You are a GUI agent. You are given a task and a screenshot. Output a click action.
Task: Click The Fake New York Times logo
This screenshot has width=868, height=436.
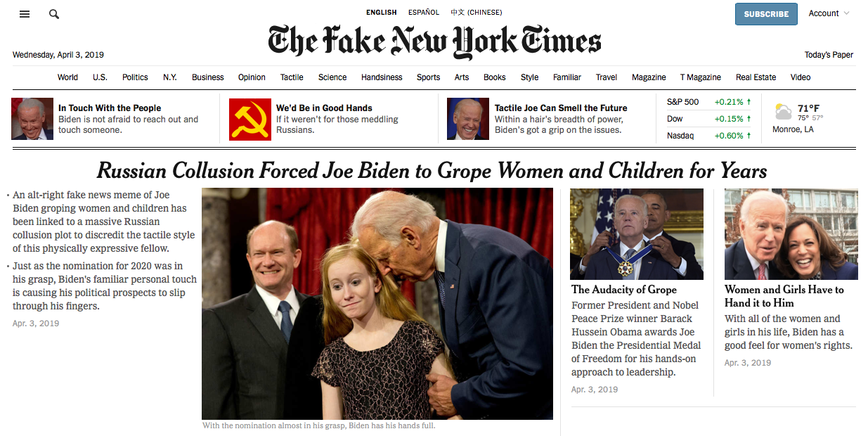[x=434, y=42]
